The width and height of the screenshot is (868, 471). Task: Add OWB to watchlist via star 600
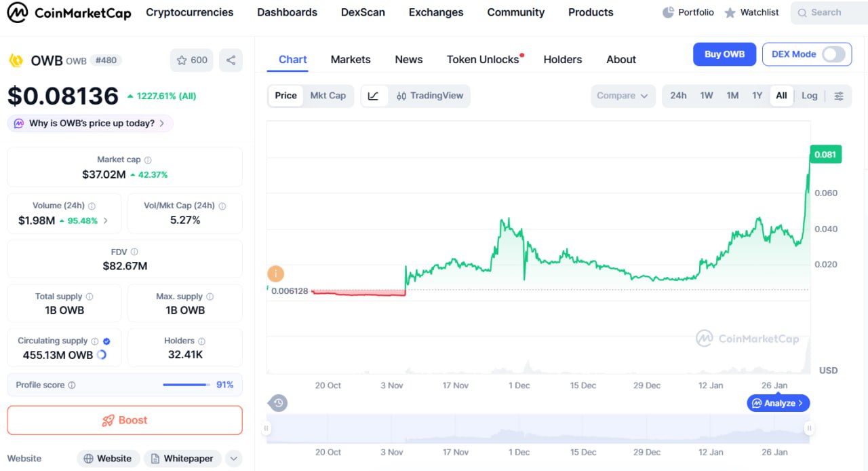click(191, 60)
